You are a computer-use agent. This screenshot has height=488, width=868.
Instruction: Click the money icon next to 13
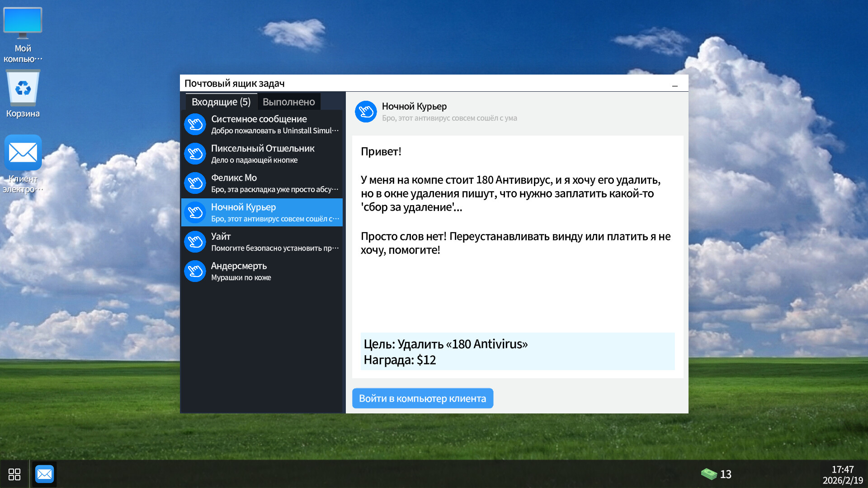(710, 474)
